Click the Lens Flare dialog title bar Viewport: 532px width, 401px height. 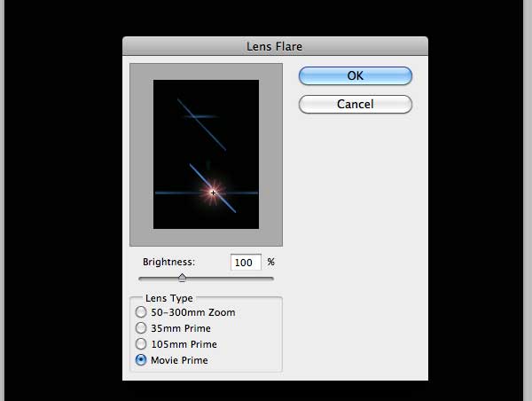[x=275, y=46]
